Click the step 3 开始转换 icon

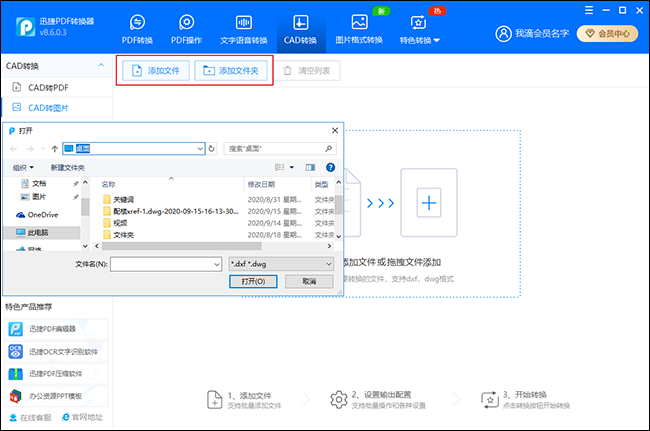pos(490,400)
